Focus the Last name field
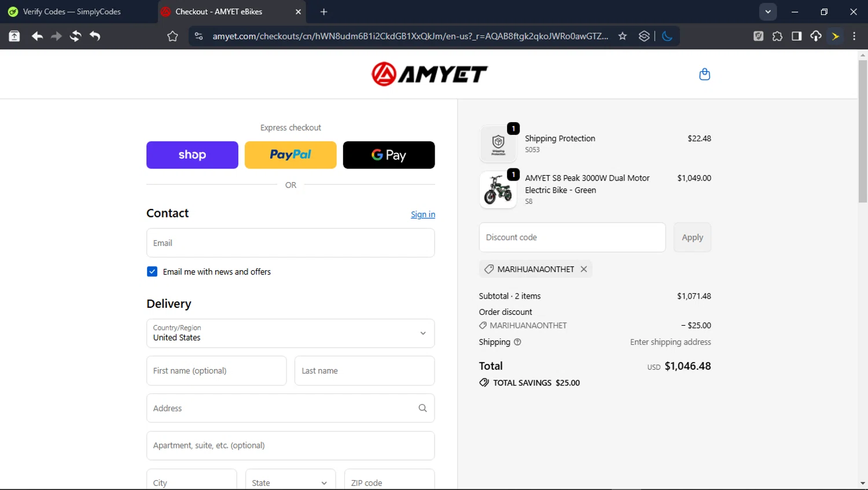 pyautogui.click(x=365, y=371)
